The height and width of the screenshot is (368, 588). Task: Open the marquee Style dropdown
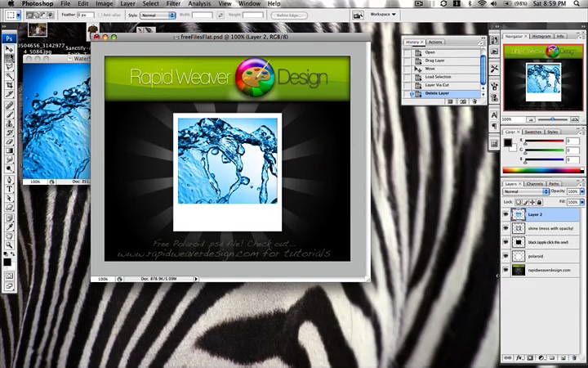[x=158, y=16]
